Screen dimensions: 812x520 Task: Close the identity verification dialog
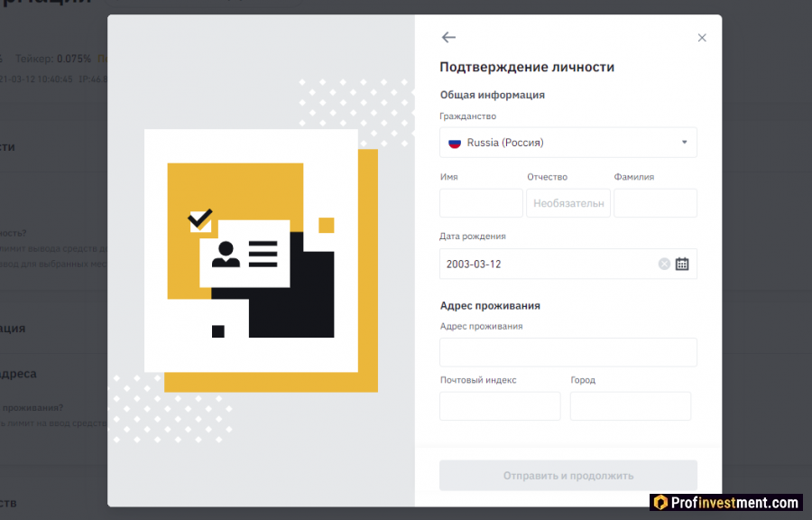(702, 38)
